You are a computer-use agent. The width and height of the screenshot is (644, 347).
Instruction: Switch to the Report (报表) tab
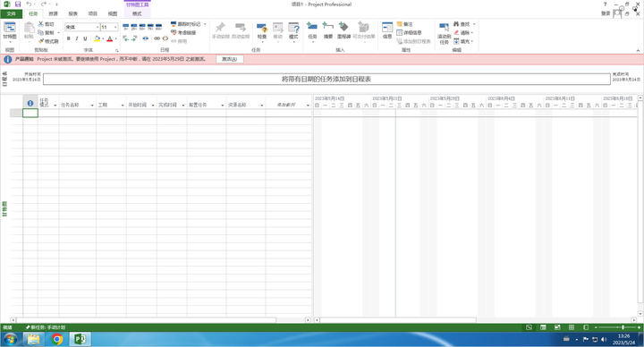coord(73,14)
